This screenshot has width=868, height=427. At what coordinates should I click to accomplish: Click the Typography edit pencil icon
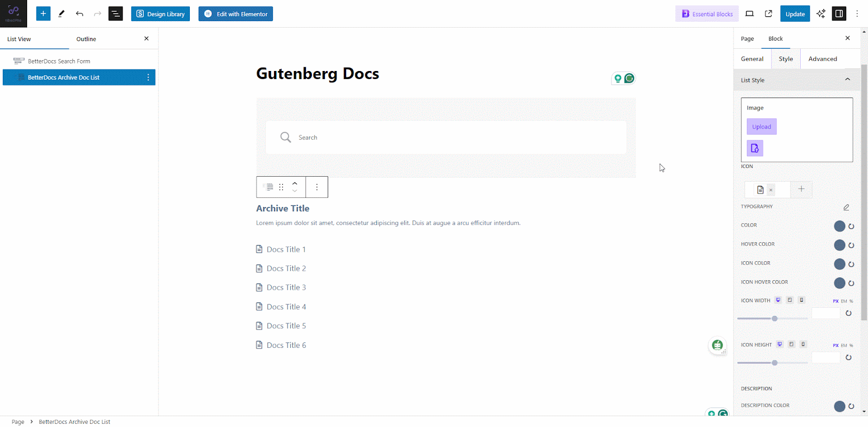846,207
